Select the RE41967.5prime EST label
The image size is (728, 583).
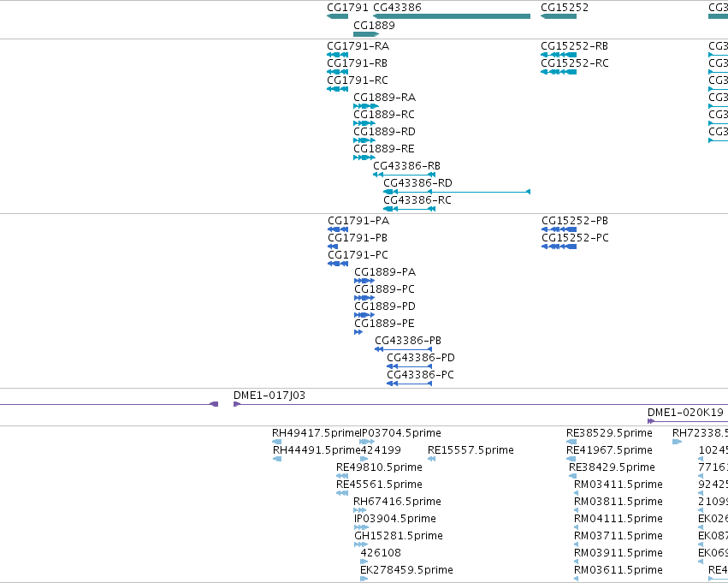click(609, 450)
